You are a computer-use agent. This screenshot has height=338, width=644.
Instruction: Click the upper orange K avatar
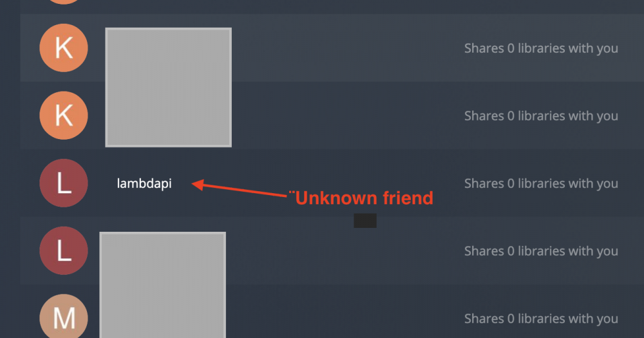(x=64, y=48)
